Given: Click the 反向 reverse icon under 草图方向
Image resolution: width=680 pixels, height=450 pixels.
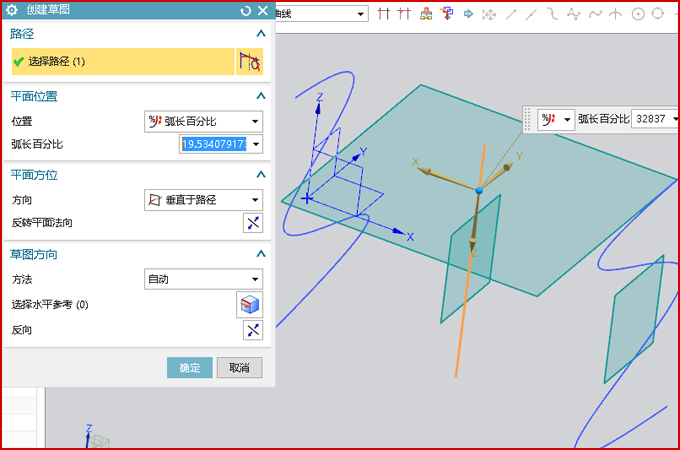Looking at the screenshot, I should [252, 330].
